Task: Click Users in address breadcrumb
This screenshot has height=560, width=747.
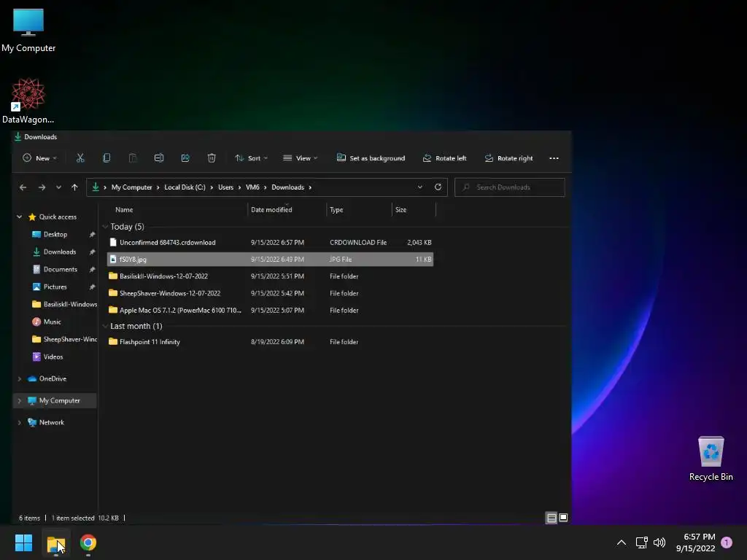Action: (x=226, y=187)
